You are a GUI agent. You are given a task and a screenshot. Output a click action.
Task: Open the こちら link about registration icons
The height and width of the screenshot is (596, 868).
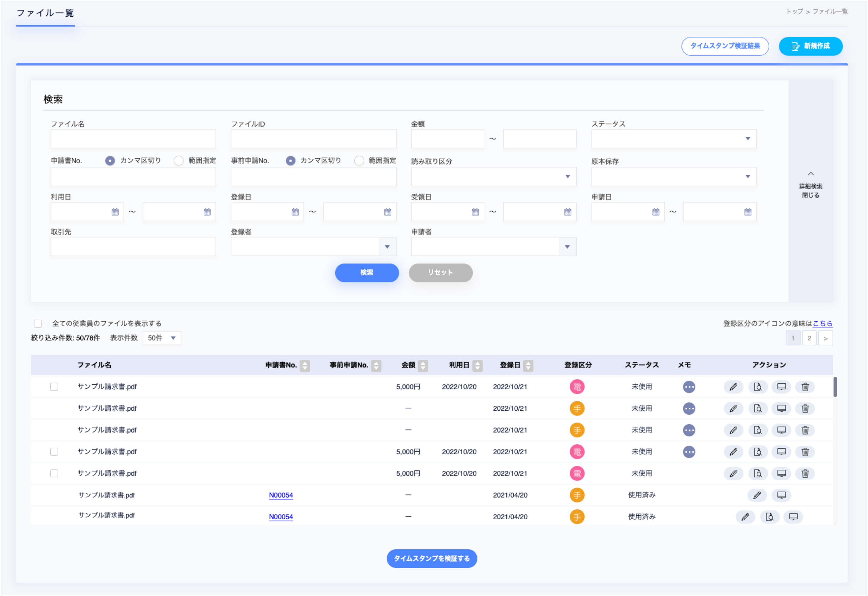823,324
